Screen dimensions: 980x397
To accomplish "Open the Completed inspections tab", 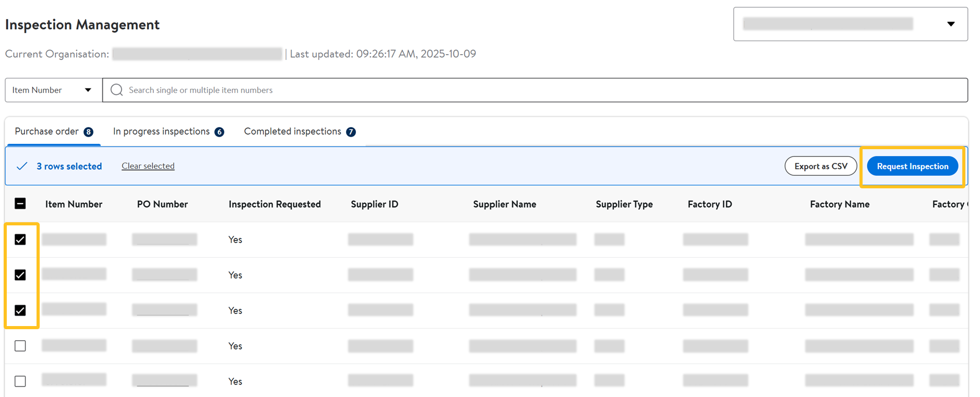I will click(292, 131).
